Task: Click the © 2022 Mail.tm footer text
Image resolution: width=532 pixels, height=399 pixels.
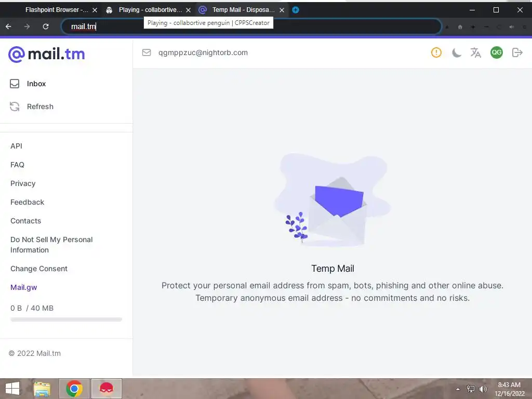Action: point(35,353)
